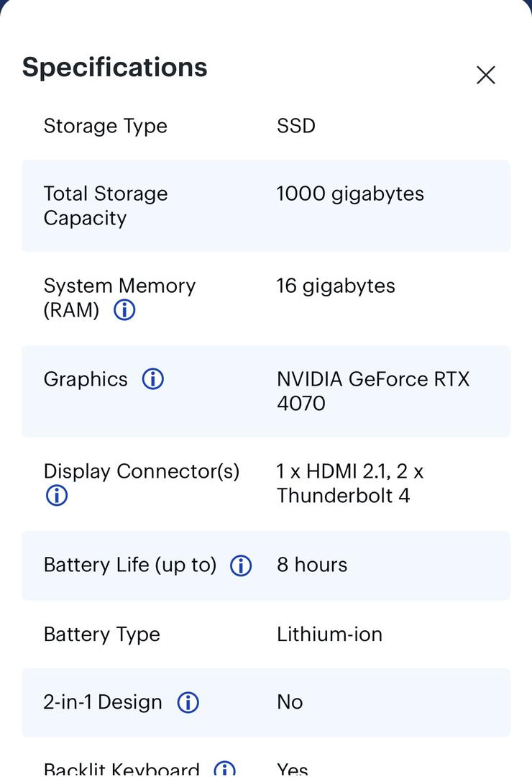Viewport: 532px width, 777px height.
Task: Click the Specifications heading
Action: 115,67
